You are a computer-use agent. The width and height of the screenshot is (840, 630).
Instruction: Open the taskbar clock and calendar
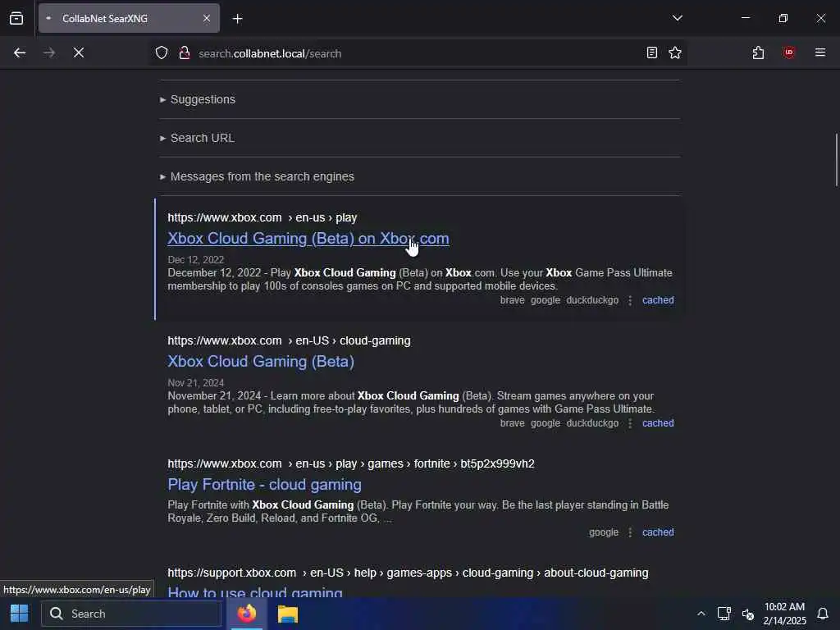pyautogui.click(x=784, y=614)
